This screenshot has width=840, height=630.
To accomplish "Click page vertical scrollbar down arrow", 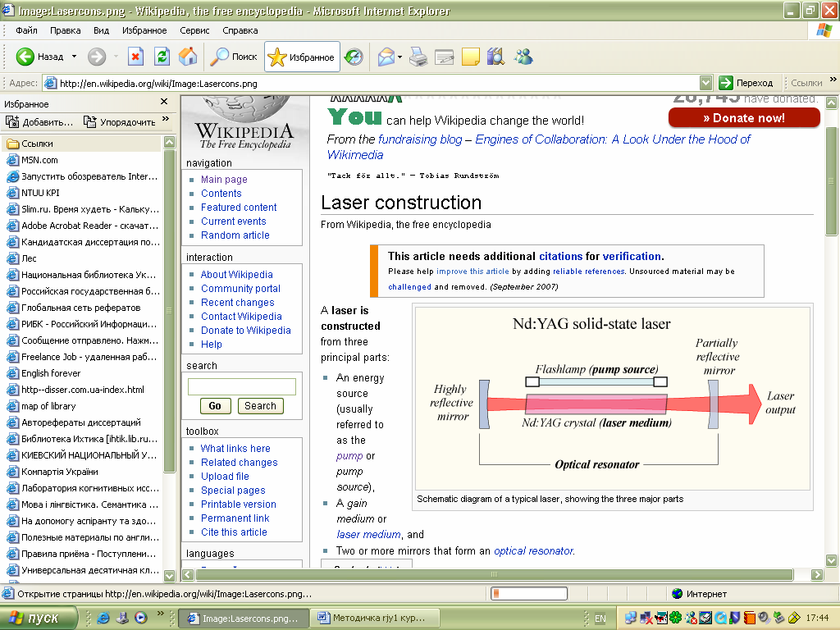I will pos(832,561).
